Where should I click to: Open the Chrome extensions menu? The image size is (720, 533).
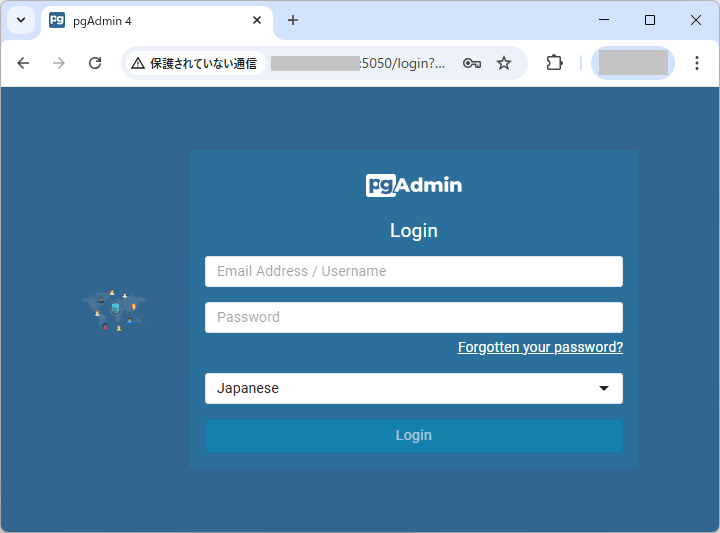coord(554,63)
